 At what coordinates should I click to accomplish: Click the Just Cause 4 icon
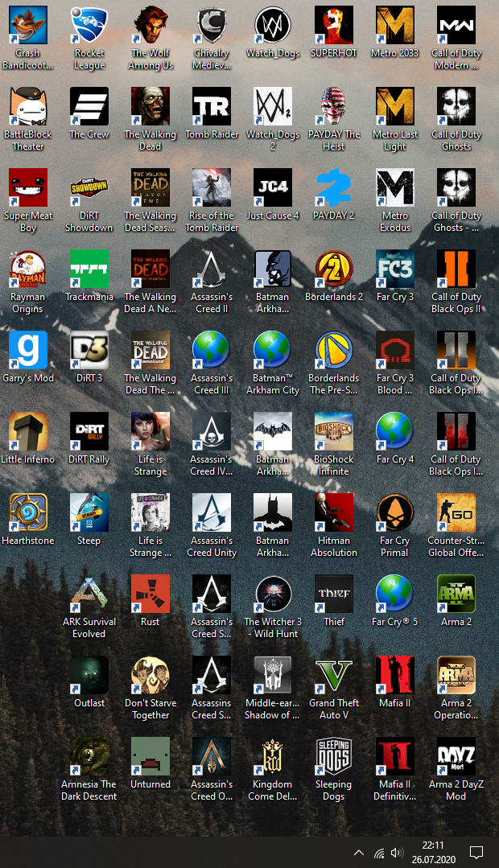[273, 187]
